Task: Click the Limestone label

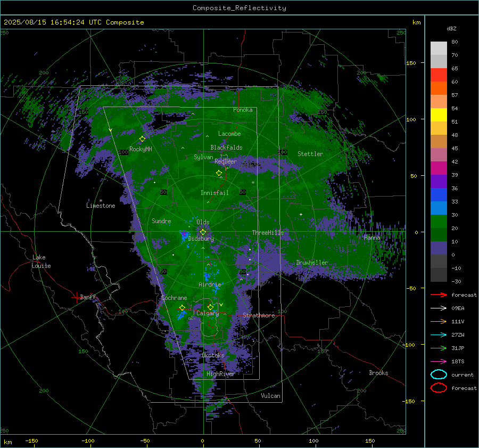Action: pyautogui.click(x=101, y=206)
